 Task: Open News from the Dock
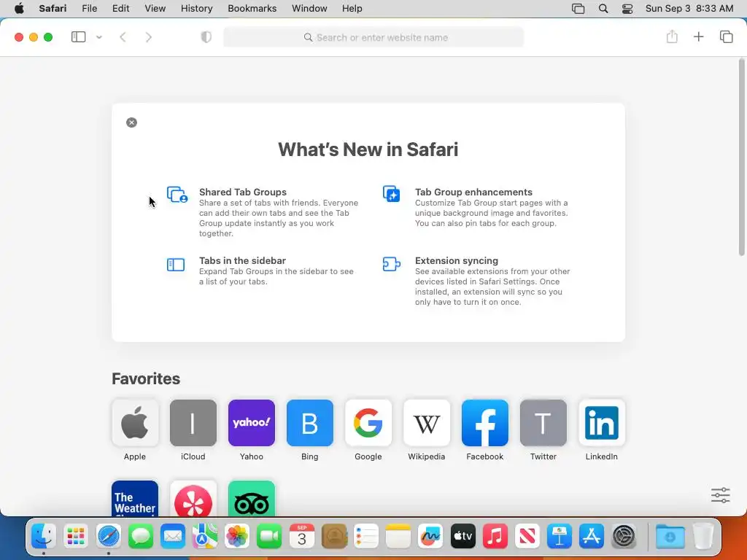coord(527,536)
